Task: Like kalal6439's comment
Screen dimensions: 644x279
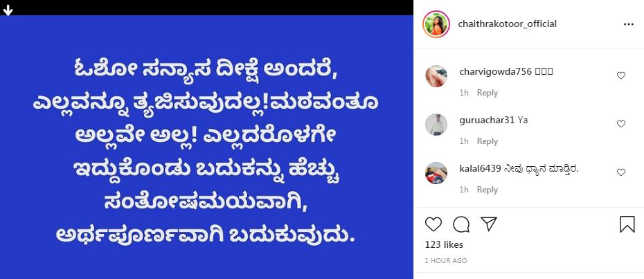Action: coord(621,172)
